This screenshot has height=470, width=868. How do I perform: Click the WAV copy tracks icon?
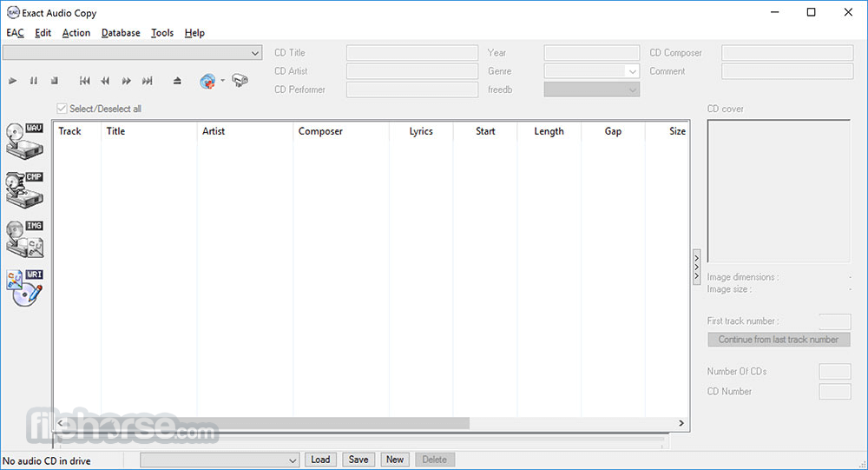tap(25, 141)
